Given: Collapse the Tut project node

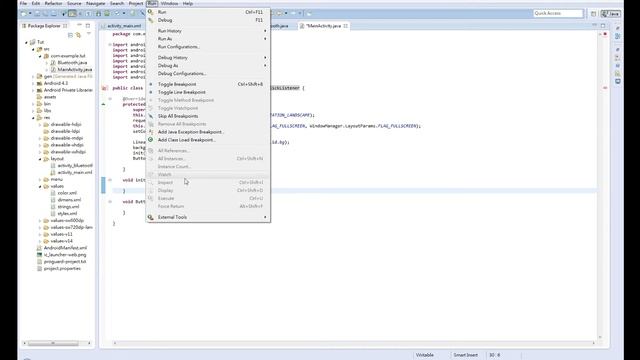Looking at the screenshot, I should (x=27, y=42).
